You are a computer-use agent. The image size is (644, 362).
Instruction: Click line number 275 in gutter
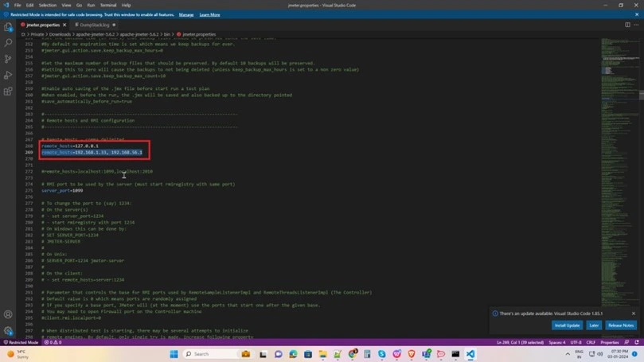[x=29, y=190]
